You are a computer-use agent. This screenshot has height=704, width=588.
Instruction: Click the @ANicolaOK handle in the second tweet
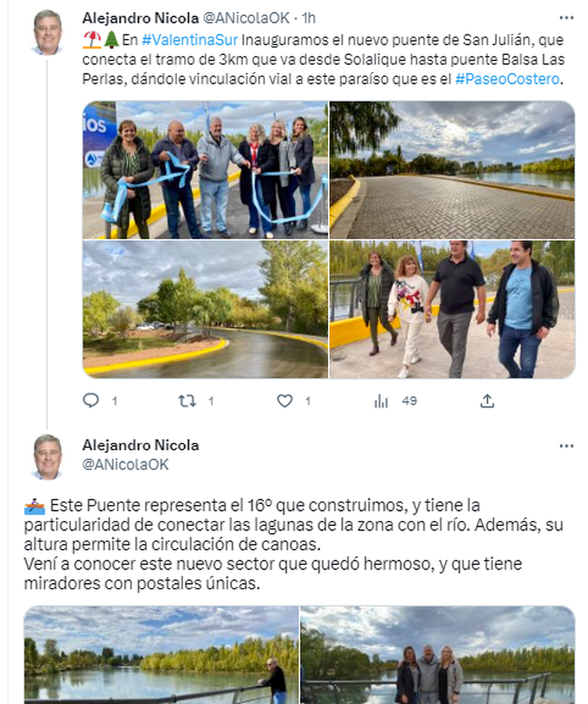click(x=125, y=464)
